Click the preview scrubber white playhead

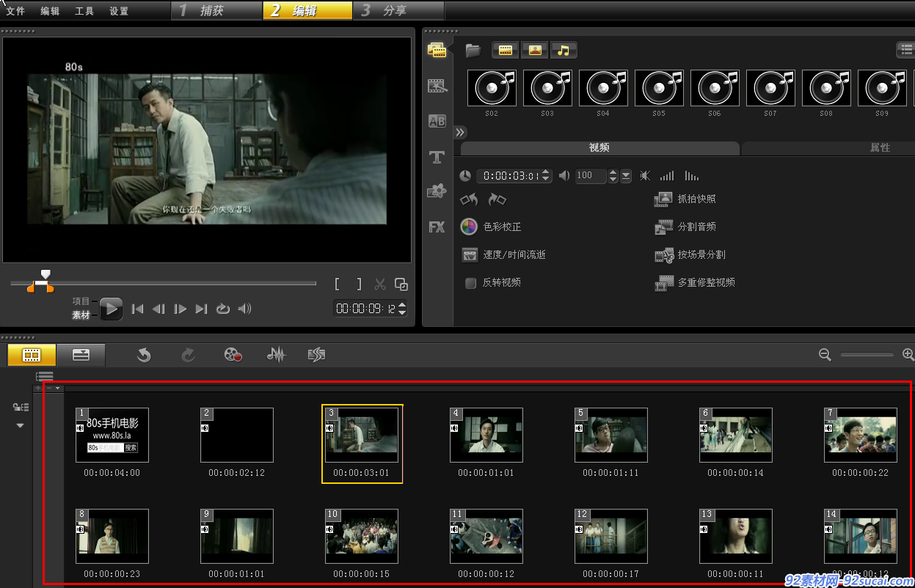click(x=45, y=275)
